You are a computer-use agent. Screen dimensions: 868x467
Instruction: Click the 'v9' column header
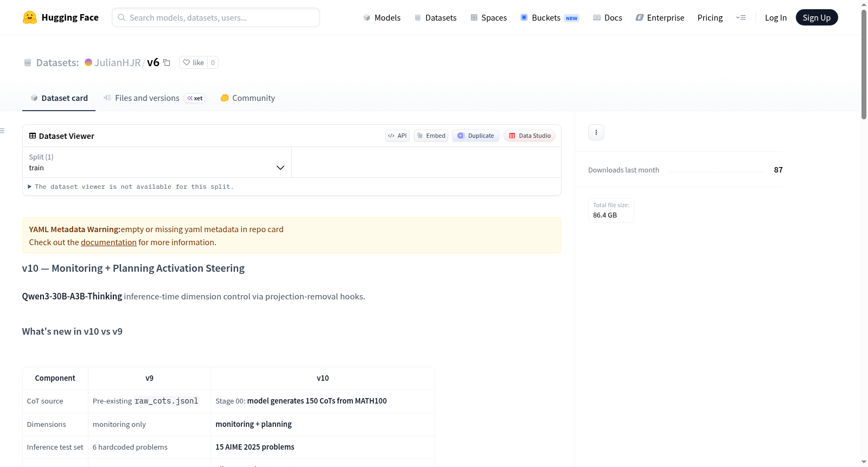(149, 378)
